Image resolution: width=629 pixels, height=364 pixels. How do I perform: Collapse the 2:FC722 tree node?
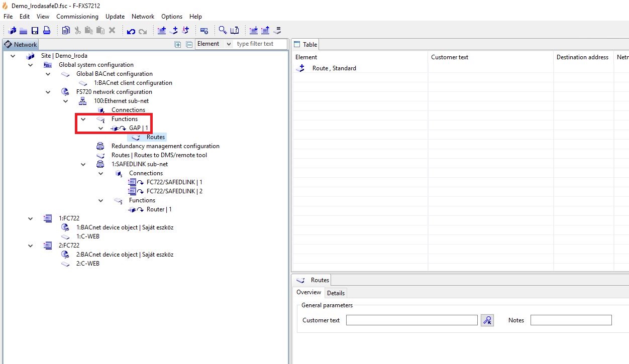pos(31,246)
